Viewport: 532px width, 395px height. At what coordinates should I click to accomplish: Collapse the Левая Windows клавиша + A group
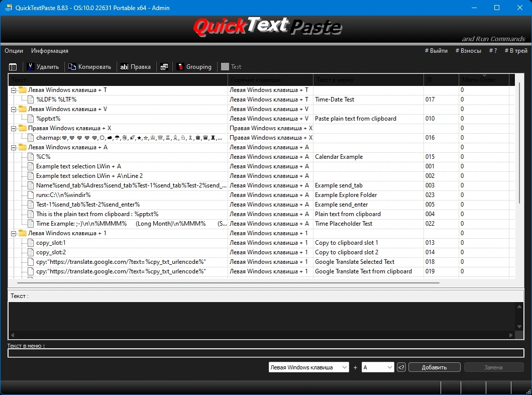(x=14, y=147)
